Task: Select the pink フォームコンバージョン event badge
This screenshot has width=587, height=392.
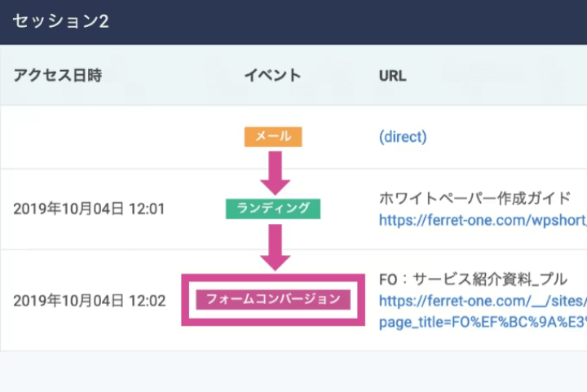Action: [x=273, y=300]
